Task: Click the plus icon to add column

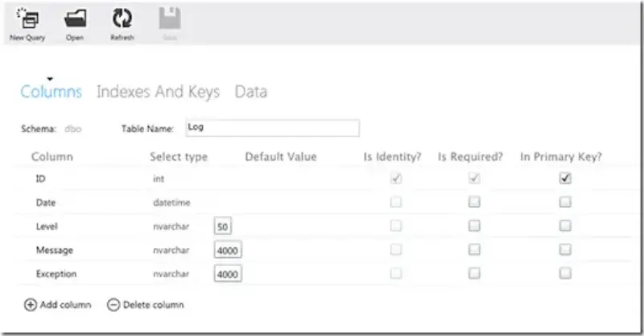Action: pos(31,305)
